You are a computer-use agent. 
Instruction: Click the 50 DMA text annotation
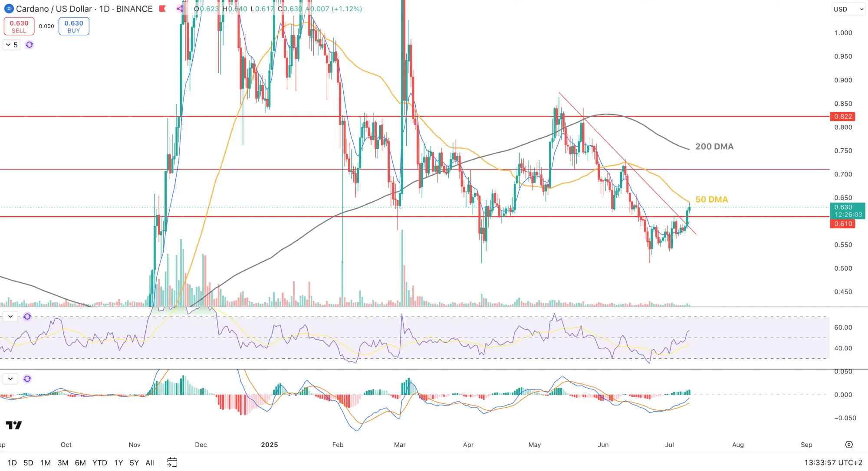pos(712,200)
